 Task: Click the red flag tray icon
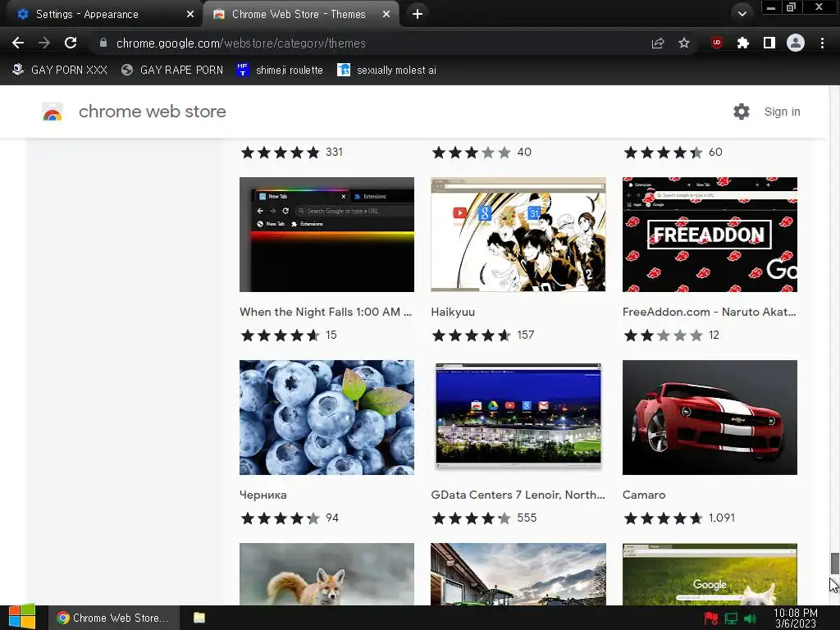tap(711, 619)
